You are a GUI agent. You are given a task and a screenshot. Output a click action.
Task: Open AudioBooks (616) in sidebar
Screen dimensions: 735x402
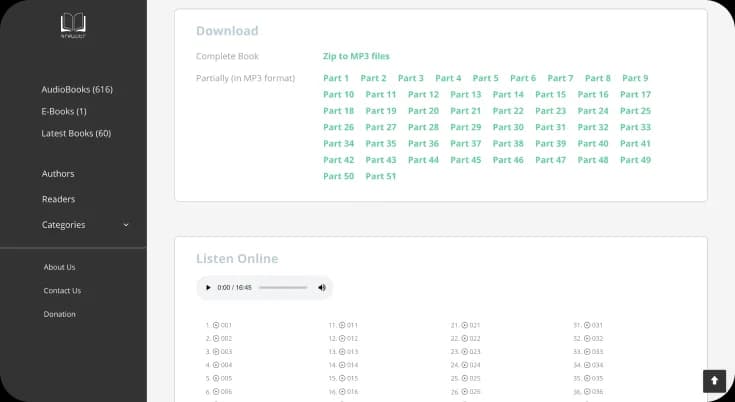coord(77,89)
